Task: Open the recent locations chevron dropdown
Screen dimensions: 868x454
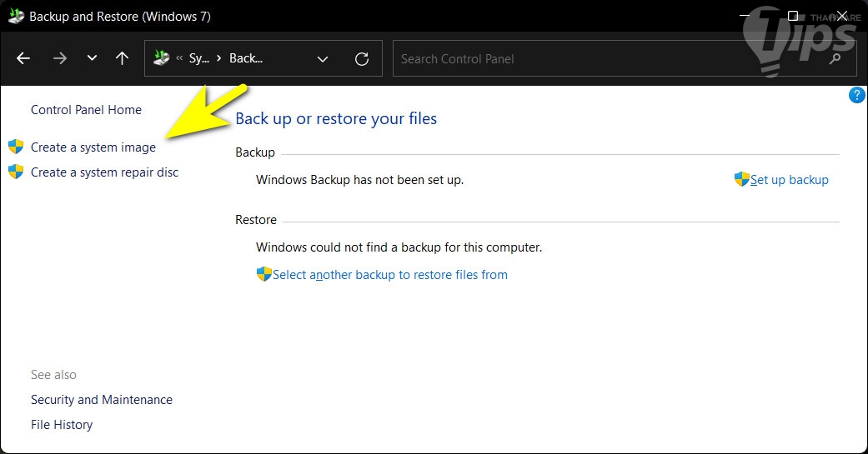Action: coord(92,58)
